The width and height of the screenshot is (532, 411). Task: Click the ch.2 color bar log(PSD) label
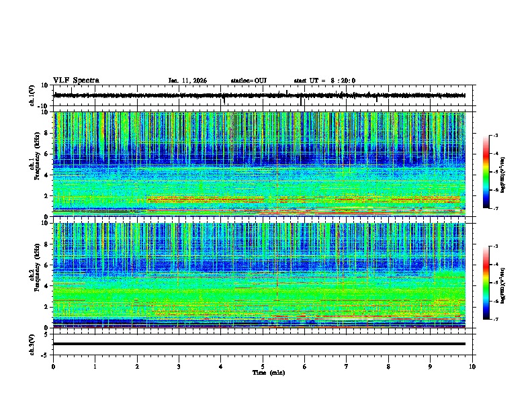pos(502,285)
